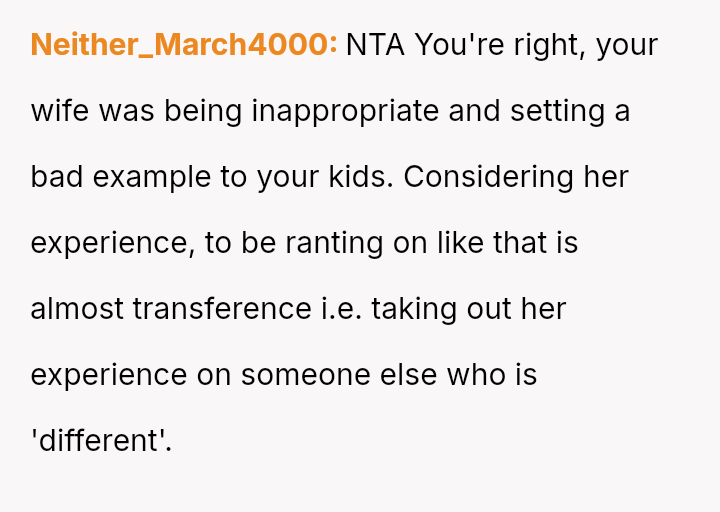Click the 'NTA' verdict text
Image resolution: width=720 pixels, height=512 pixels.
pos(375,45)
